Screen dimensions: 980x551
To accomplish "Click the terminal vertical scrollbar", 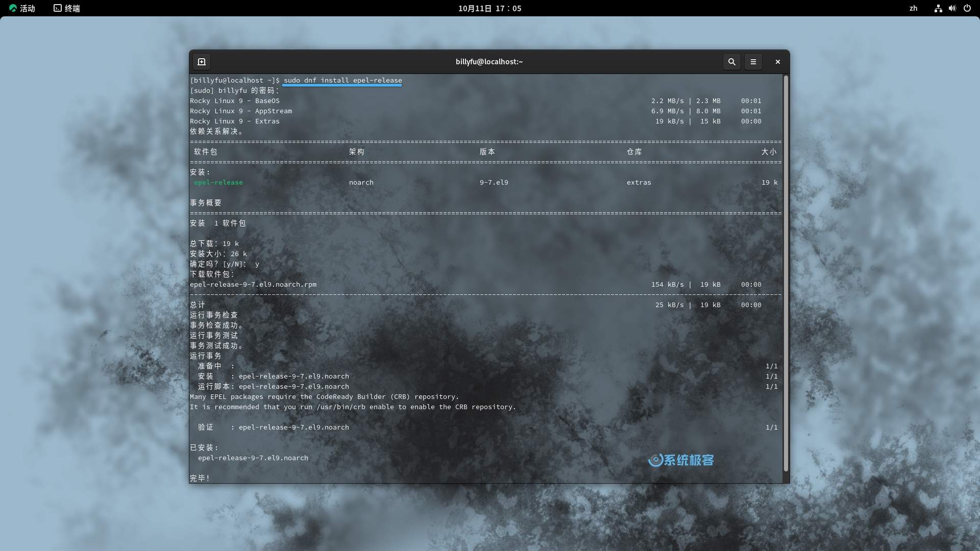I will [x=786, y=273].
